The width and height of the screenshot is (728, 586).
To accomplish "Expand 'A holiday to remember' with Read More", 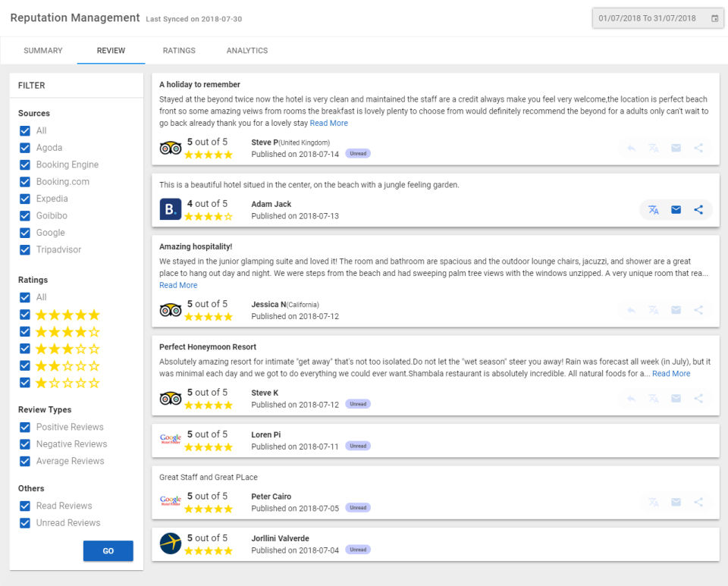I will coord(328,123).
